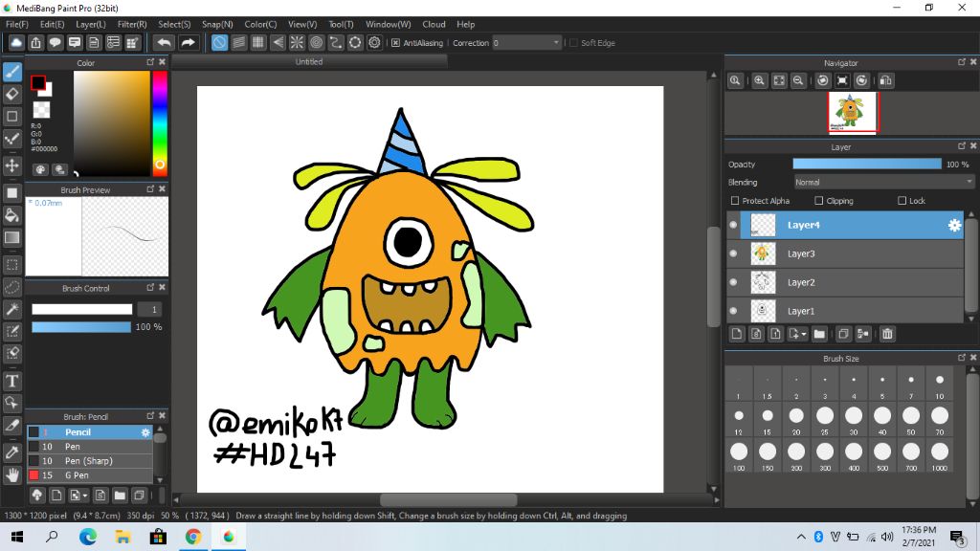Select the Hand tool

[x=11, y=474]
